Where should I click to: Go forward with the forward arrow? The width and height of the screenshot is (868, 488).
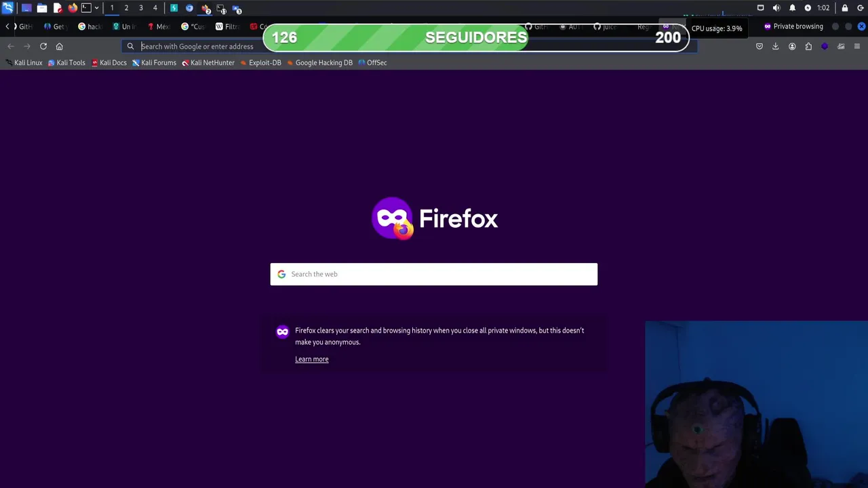click(27, 46)
